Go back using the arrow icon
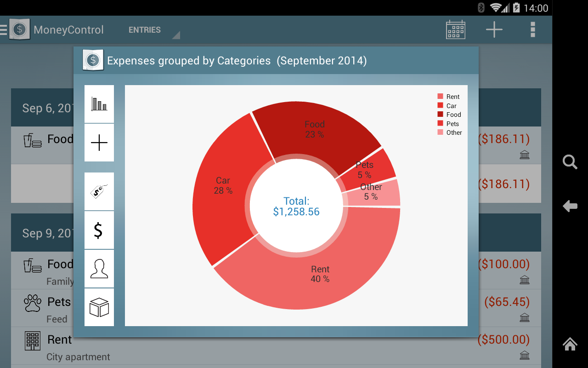The height and width of the screenshot is (368, 588). click(570, 206)
